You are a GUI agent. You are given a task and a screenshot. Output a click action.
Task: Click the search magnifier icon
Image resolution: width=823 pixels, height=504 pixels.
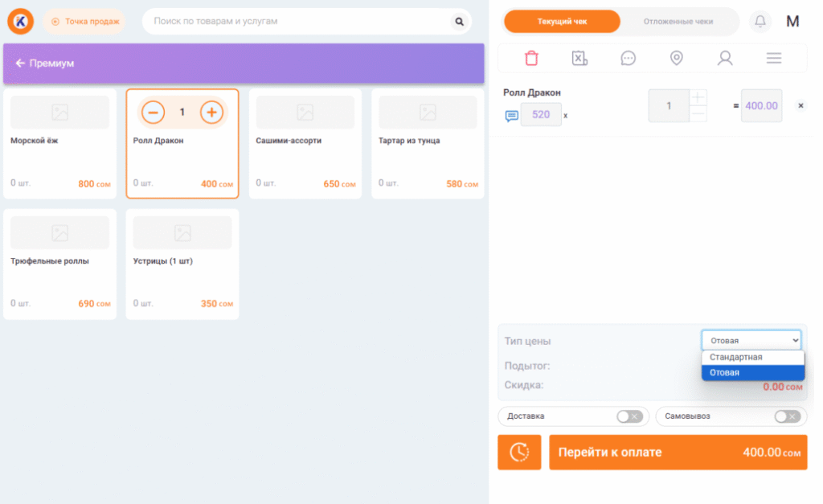coord(459,22)
